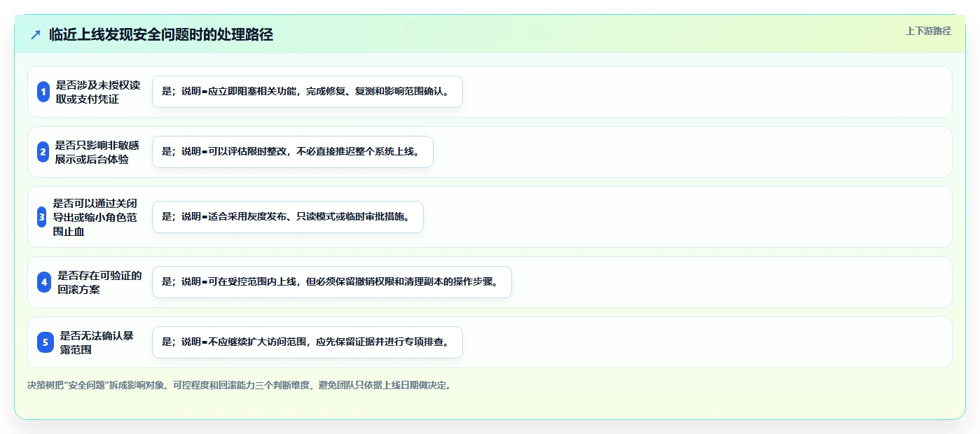Viewport: 980px width, 434px height.
Task: Open answer box about 保留证据并进行专项排查
Action: pos(308,342)
